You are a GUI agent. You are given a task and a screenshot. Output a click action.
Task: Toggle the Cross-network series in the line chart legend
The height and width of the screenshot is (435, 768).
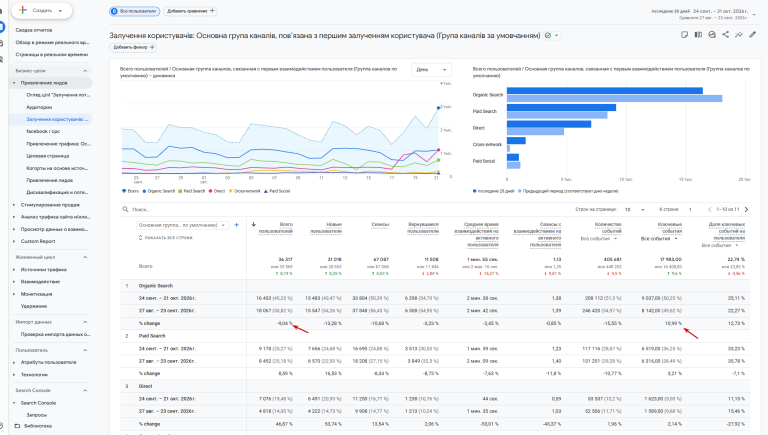click(x=245, y=191)
